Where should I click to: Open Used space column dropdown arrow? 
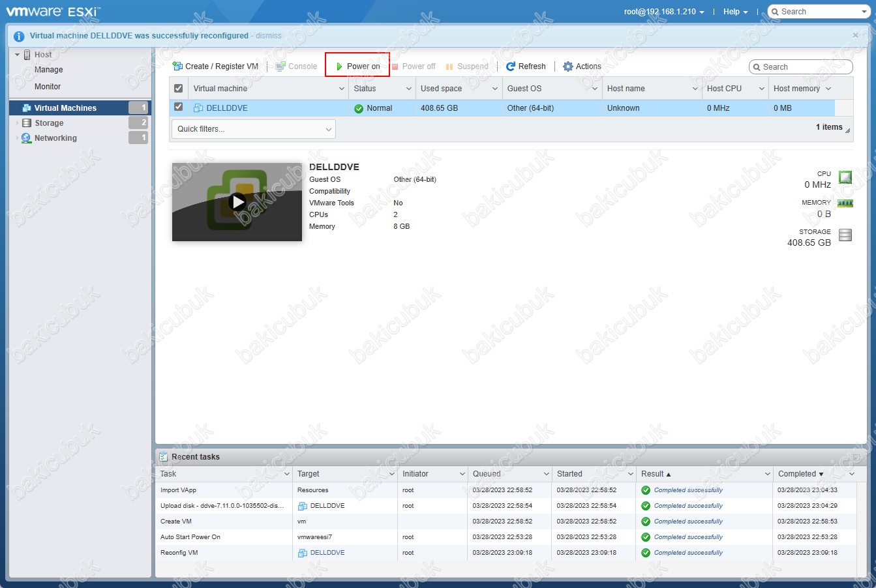click(x=495, y=89)
